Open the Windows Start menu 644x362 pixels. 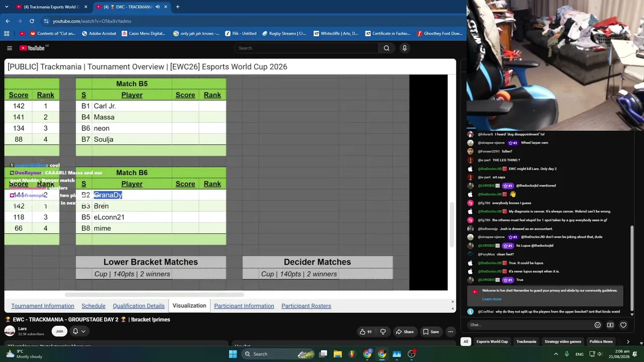(233, 354)
